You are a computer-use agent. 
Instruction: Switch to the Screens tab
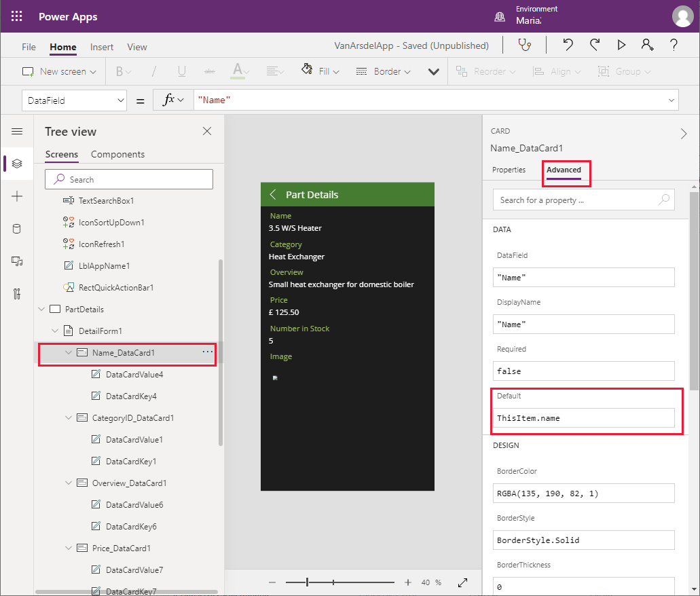(62, 154)
